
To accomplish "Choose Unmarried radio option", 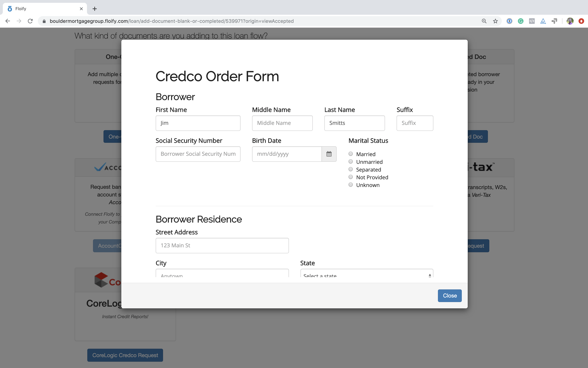I will click(351, 162).
